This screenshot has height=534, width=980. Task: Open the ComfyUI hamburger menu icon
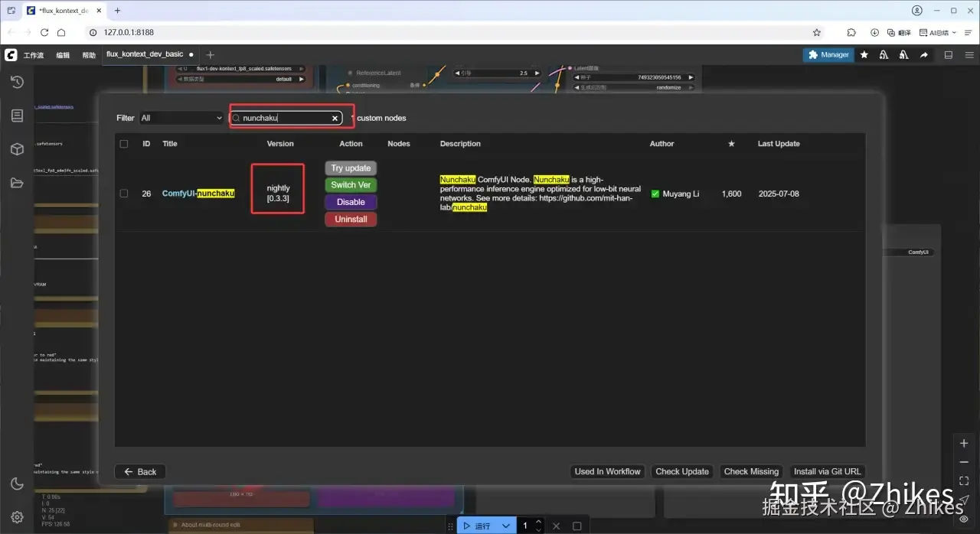[x=969, y=54]
